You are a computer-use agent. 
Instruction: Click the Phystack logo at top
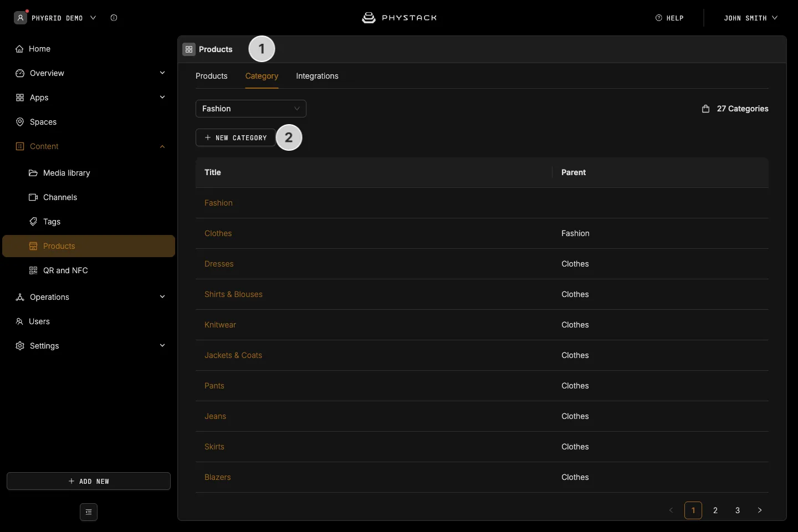pos(399,18)
